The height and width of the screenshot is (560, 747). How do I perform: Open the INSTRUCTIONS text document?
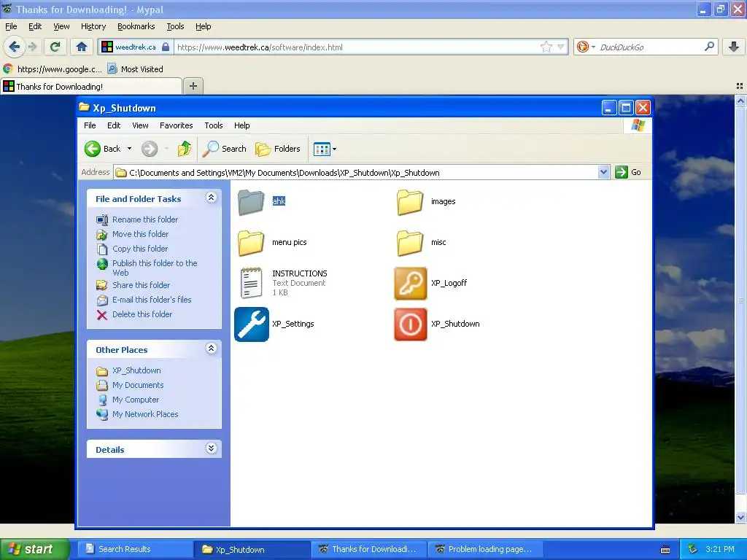pyautogui.click(x=251, y=284)
